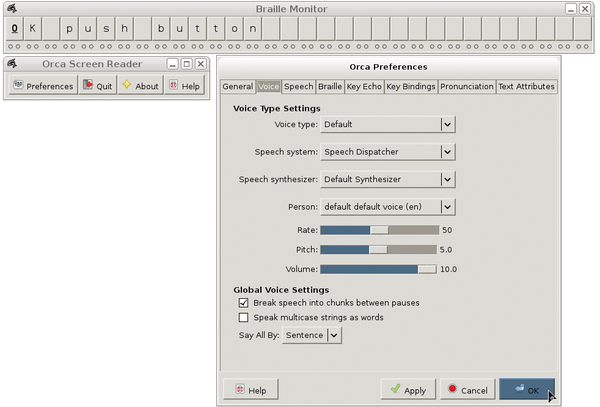Click the Pitch slider handle
Screen dimensions: 600x407
coord(378,250)
